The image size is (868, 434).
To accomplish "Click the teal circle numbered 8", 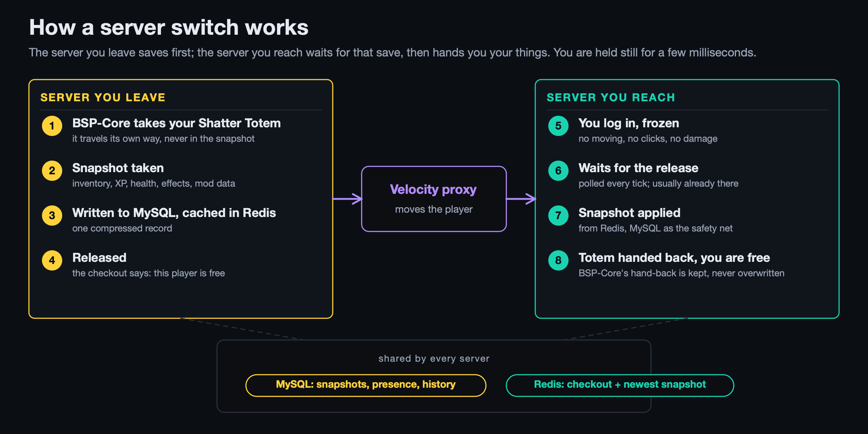I will click(558, 260).
